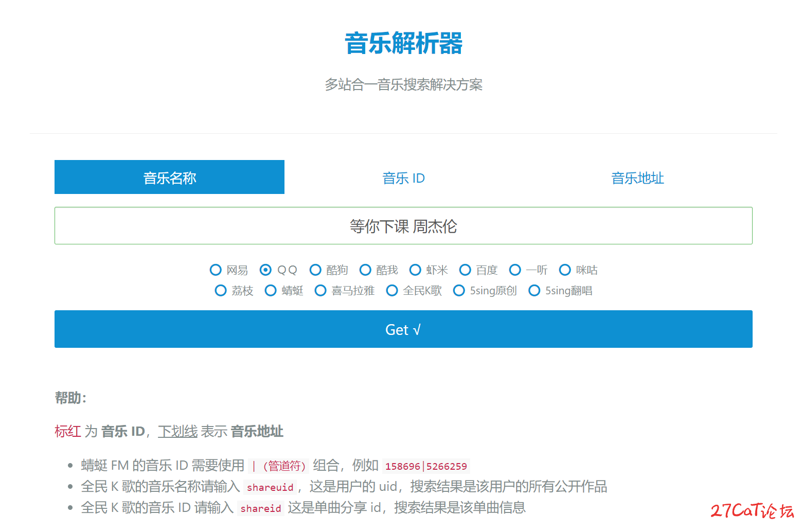This screenshot has height=532, width=802.
Task: Select the 虾米 radio button
Action: click(x=415, y=270)
